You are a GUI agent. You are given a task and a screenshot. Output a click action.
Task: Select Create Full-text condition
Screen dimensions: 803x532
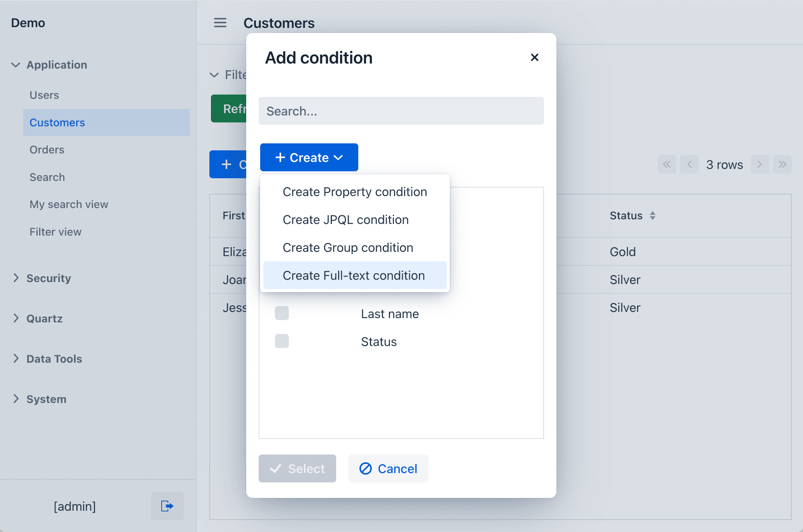coord(354,275)
